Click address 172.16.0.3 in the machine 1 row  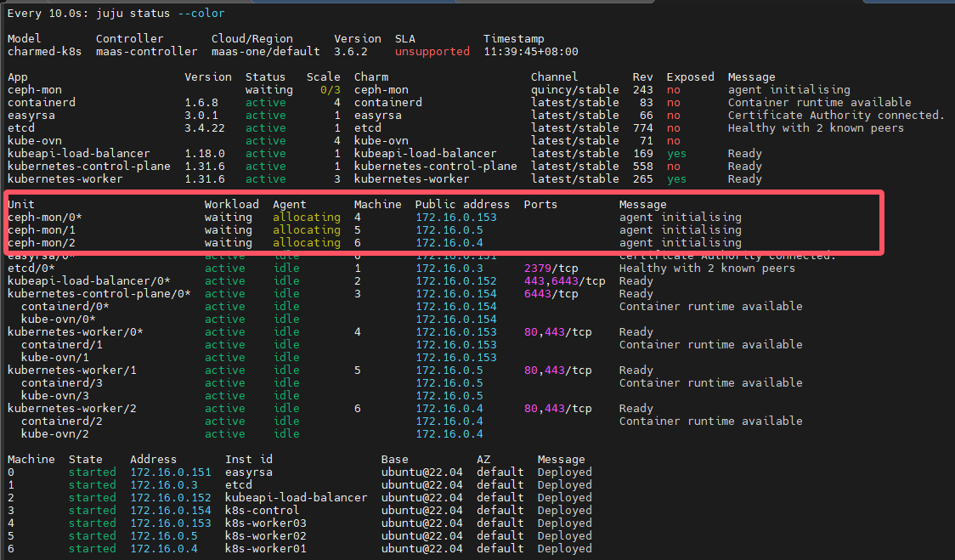(x=164, y=486)
